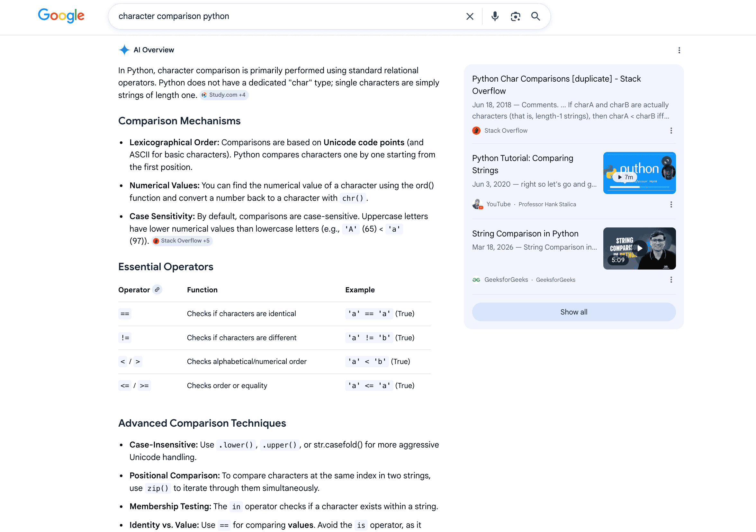Click the video progress bar on python thumbnail
This screenshot has height=532, width=756.
[x=639, y=187]
